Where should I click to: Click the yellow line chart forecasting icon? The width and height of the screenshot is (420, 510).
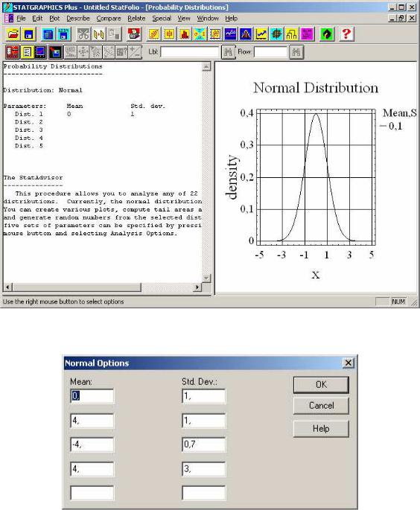point(261,34)
